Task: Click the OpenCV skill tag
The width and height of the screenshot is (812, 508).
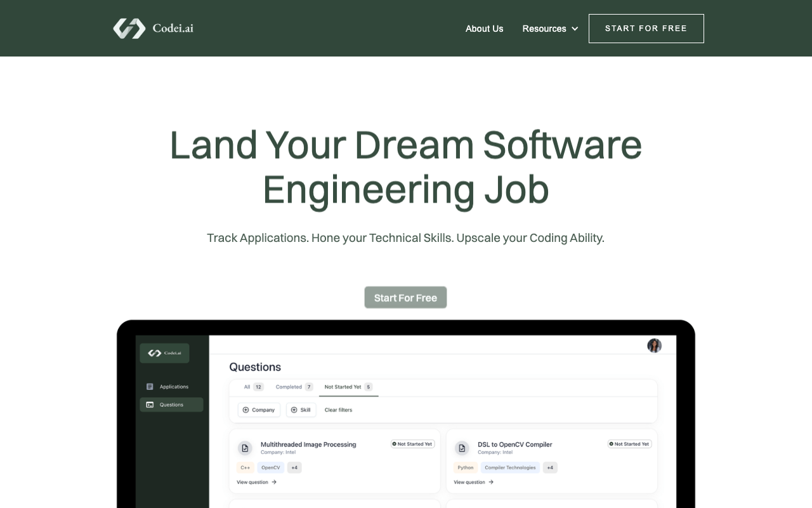Action: [270, 467]
